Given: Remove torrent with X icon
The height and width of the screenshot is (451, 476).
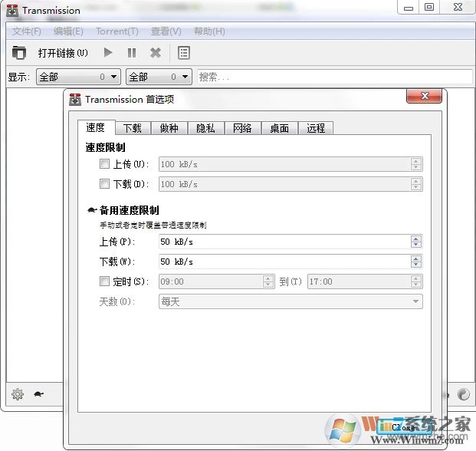Looking at the screenshot, I should pyautogui.click(x=156, y=53).
